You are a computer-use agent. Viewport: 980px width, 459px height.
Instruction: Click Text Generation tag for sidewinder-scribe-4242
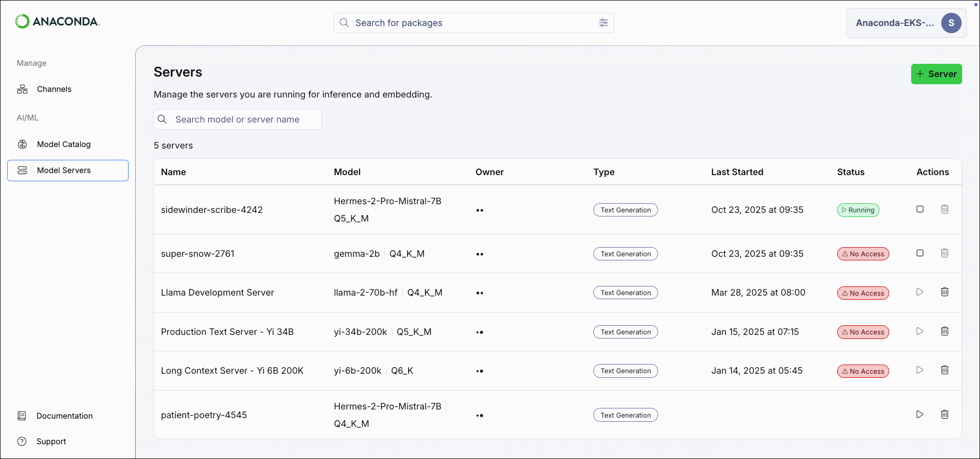click(625, 210)
